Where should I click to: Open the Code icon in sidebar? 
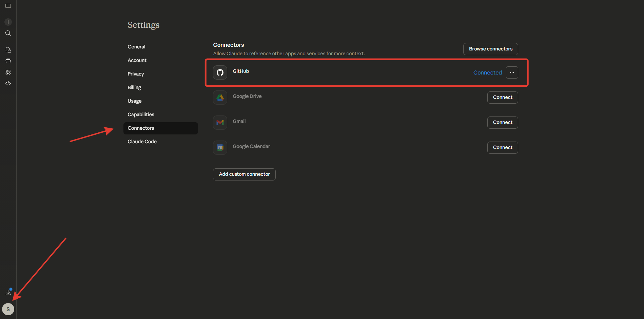click(x=8, y=83)
